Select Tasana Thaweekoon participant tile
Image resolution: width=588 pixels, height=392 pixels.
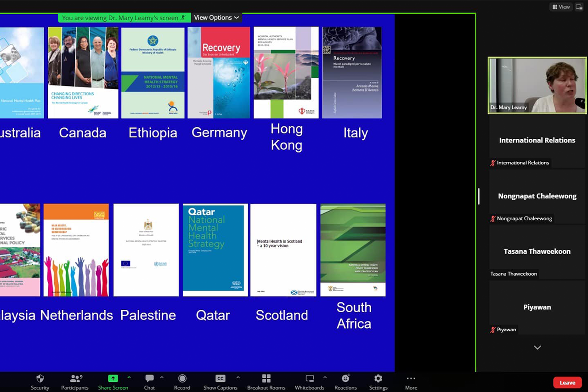[x=537, y=252]
